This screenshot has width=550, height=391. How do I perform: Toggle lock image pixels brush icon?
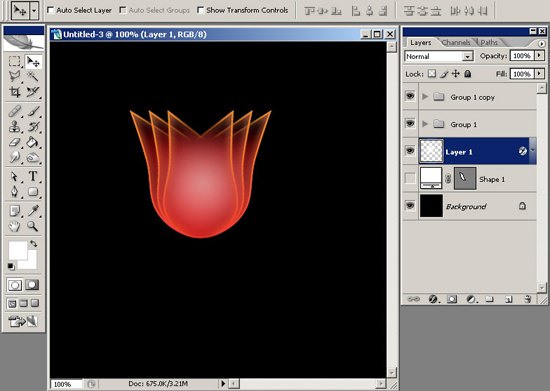[x=444, y=74]
